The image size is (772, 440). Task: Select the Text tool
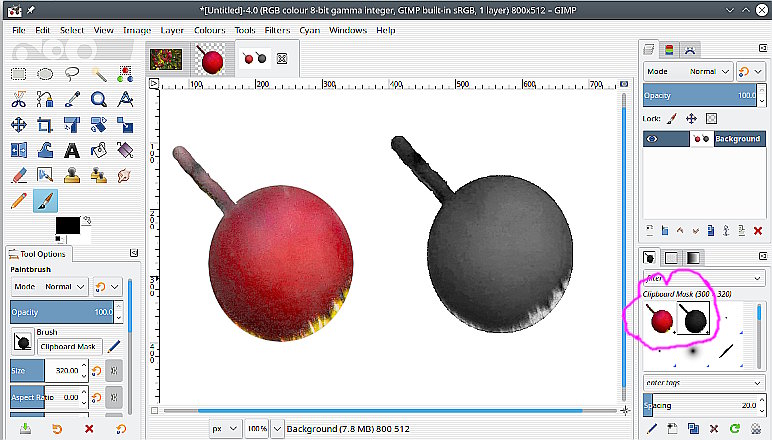[x=72, y=151]
